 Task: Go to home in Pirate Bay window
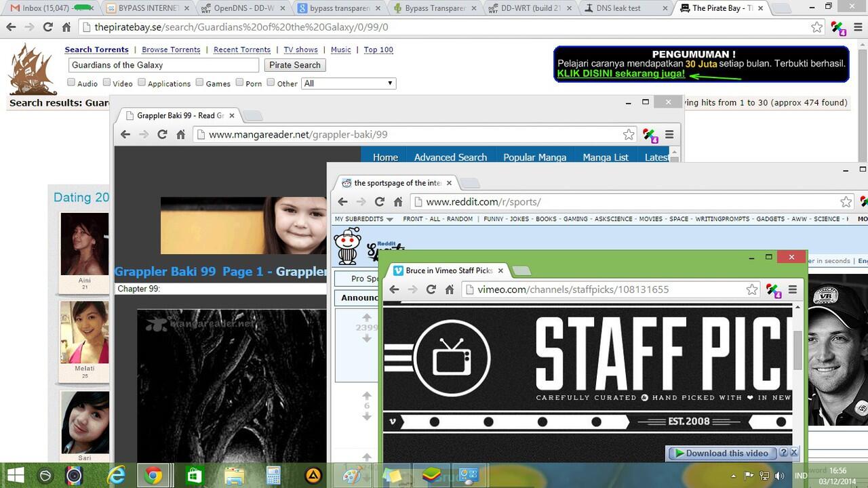pyautogui.click(x=66, y=27)
